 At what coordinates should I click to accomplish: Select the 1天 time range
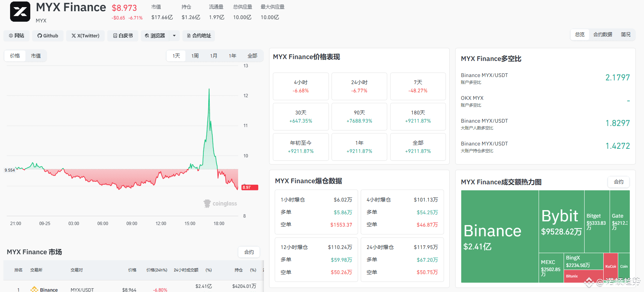click(176, 56)
